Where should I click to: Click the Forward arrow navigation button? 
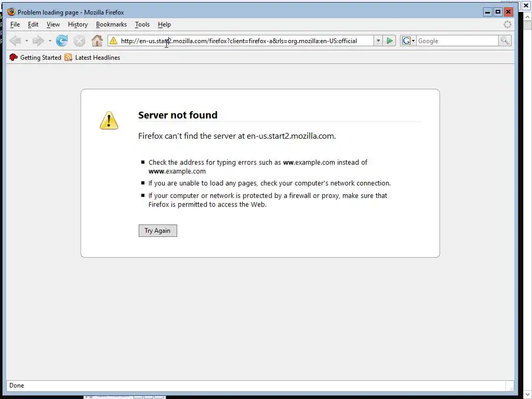(38, 41)
